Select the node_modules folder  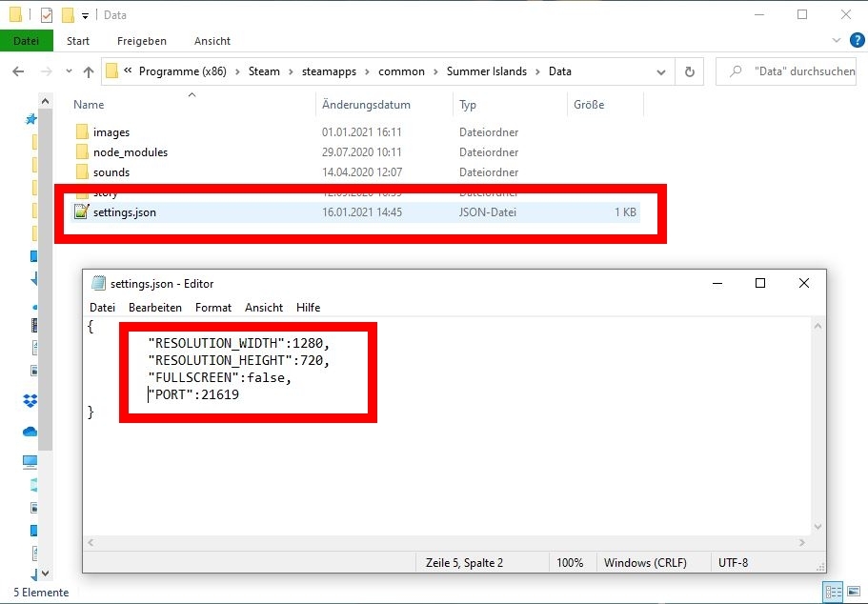[130, 152]
